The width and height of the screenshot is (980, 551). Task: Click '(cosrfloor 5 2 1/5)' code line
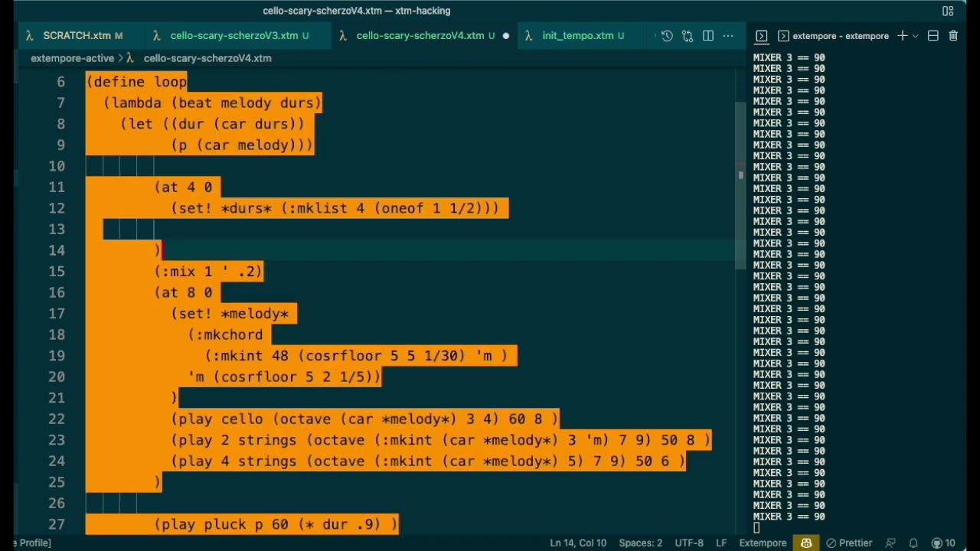284,377
